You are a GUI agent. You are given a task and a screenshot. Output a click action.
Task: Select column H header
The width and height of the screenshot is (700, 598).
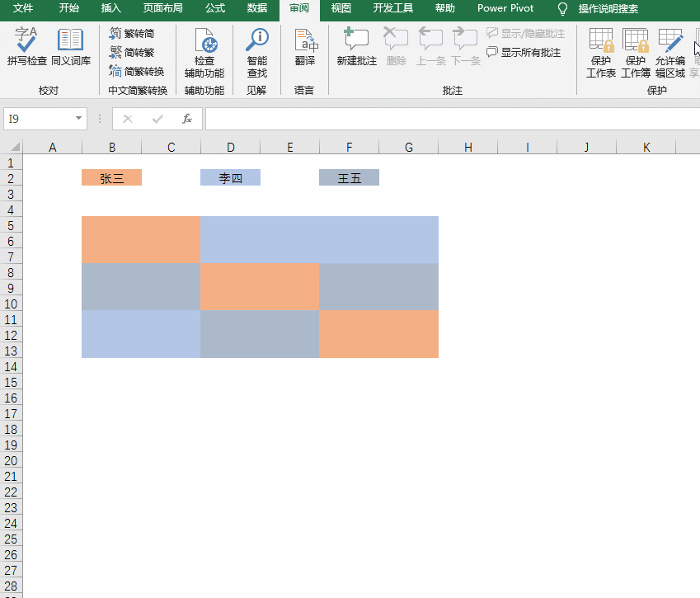[x=467, y=147]
